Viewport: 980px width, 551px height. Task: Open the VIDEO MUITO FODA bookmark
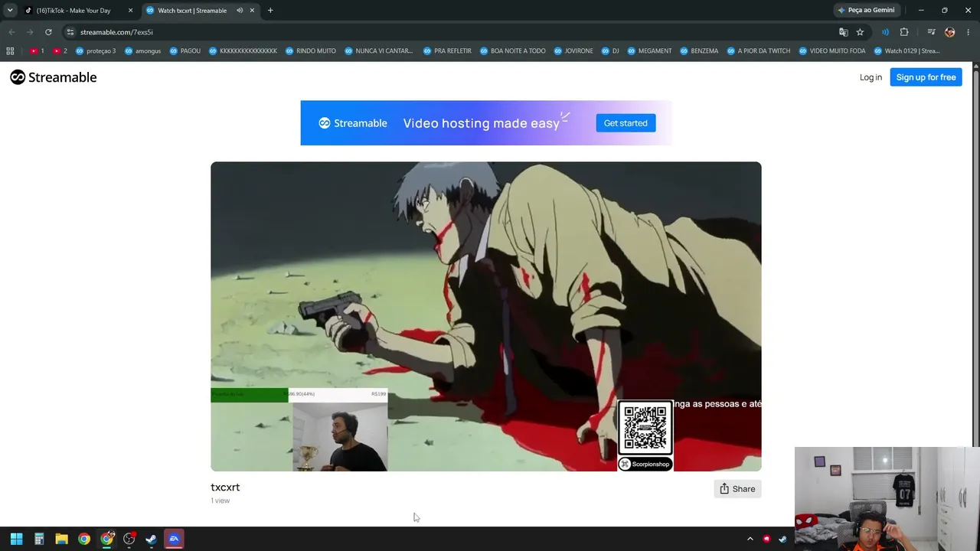(831, 51)
